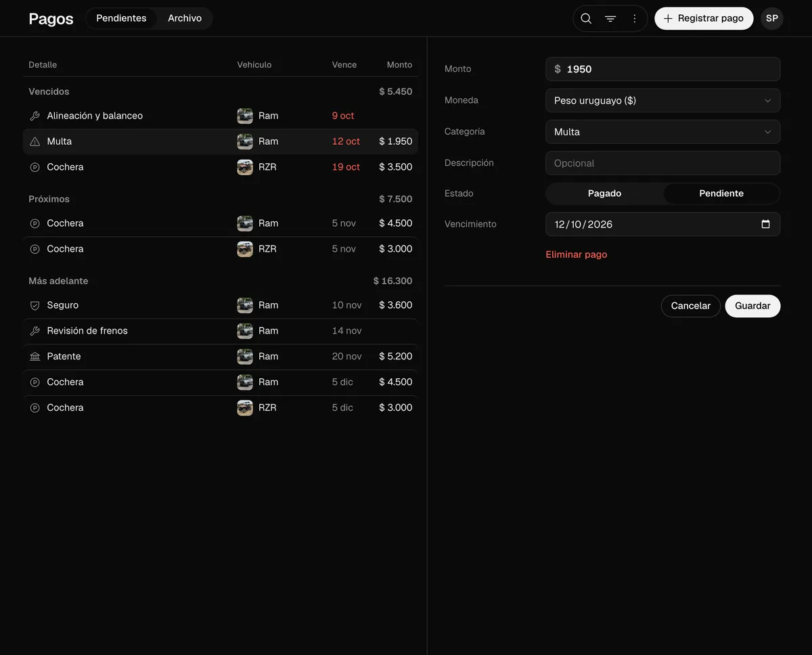This screenshot has height=655, width=812.
Task: Click the Ram thumbnail in Patente row
Action: [245, 357]
